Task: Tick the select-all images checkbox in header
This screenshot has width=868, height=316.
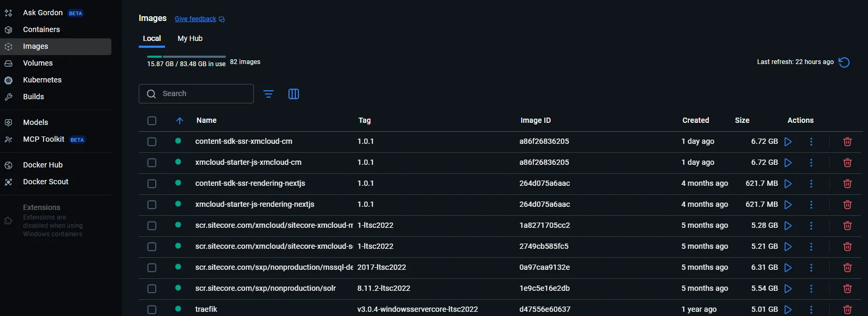Action: pos(152,121)
